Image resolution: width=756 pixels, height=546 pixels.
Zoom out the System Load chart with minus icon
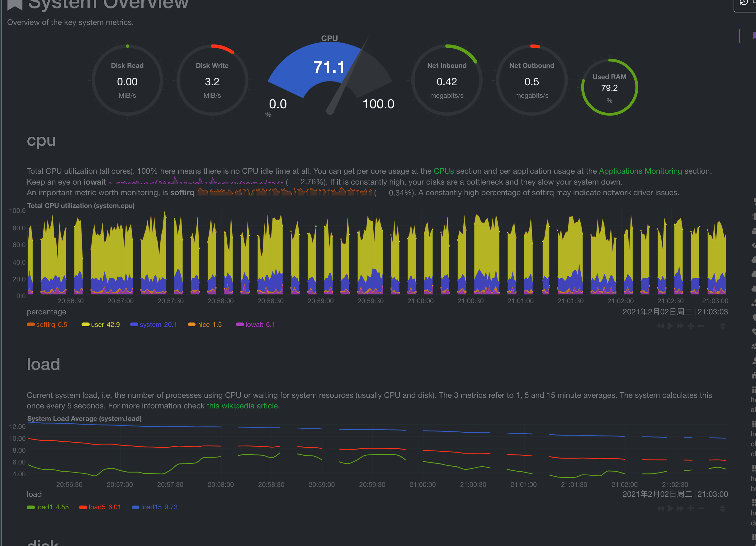pyautogui.click(x=700, y=508)
